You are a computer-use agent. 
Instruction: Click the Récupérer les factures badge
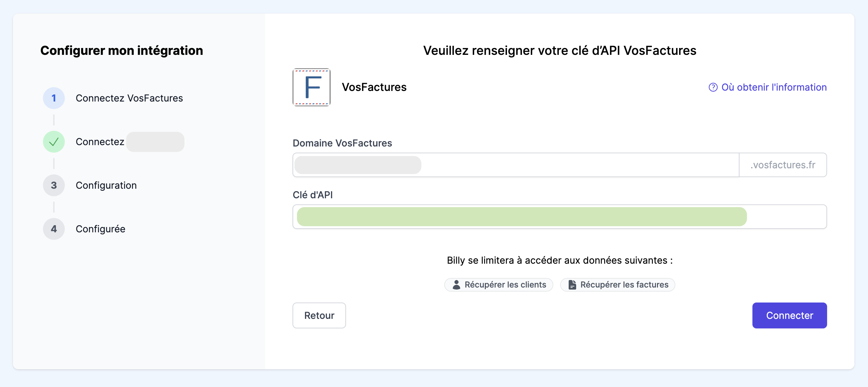[x=618, y=285]
